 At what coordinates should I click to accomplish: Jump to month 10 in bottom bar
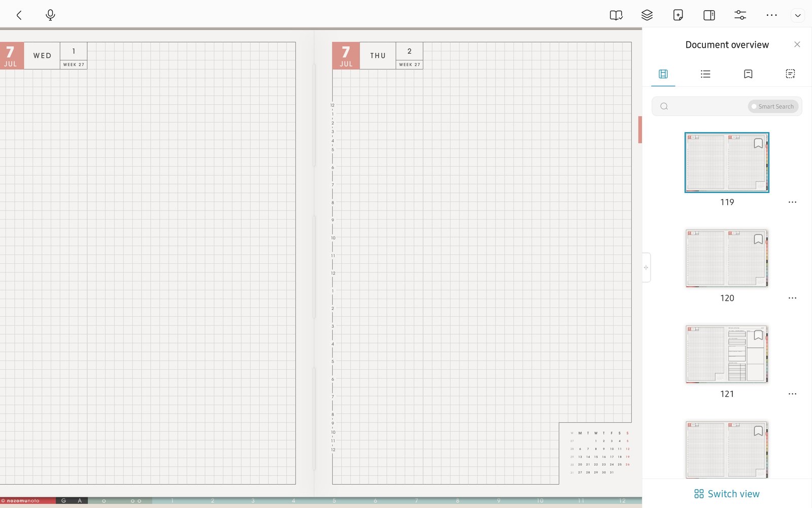(x=540, y=501)
